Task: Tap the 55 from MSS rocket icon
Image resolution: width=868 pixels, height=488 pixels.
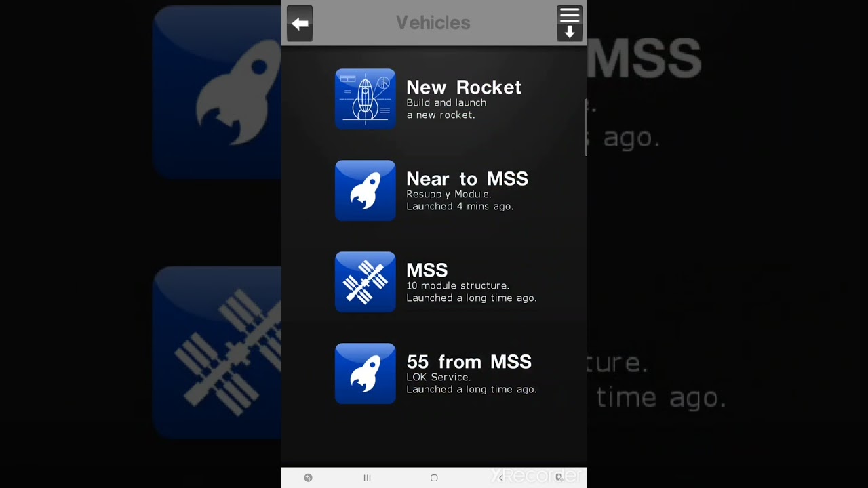Action: 365,373
